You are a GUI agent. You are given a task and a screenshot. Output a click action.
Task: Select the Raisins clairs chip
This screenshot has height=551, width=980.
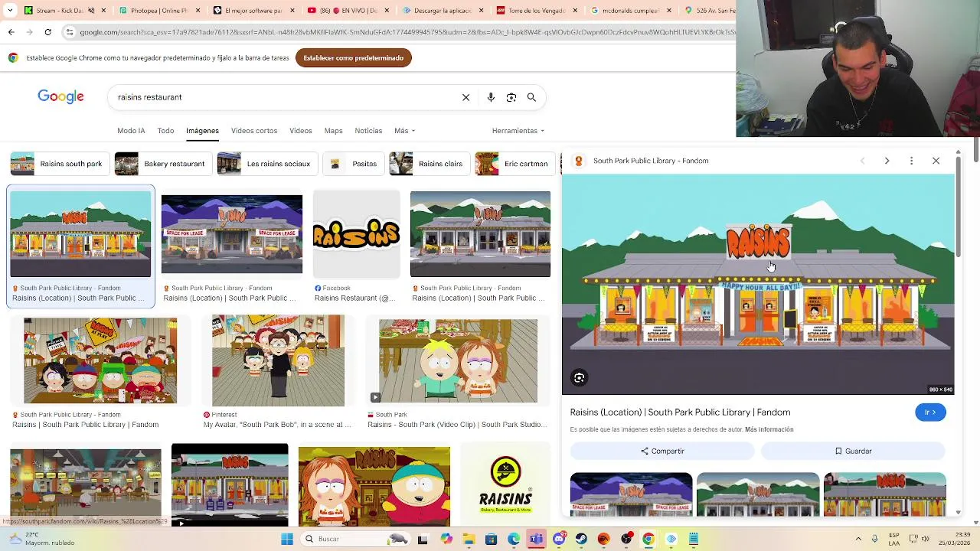pyautogui.click(x=428, y=164)
